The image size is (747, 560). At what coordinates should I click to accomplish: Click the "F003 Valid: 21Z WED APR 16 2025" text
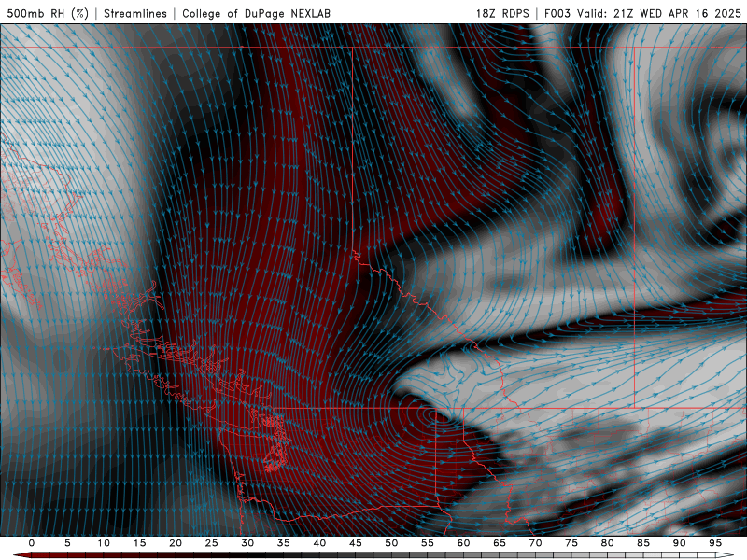click(642, 13)
